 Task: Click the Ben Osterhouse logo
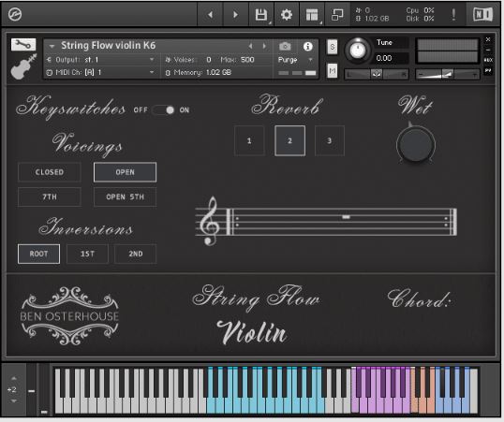click(x=69, y=315)
